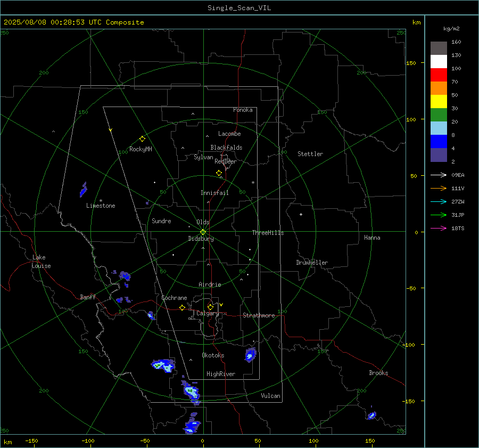Click the Innisfail map label
The width and height of the screenshot is (479, 448).
pos(214,193)
